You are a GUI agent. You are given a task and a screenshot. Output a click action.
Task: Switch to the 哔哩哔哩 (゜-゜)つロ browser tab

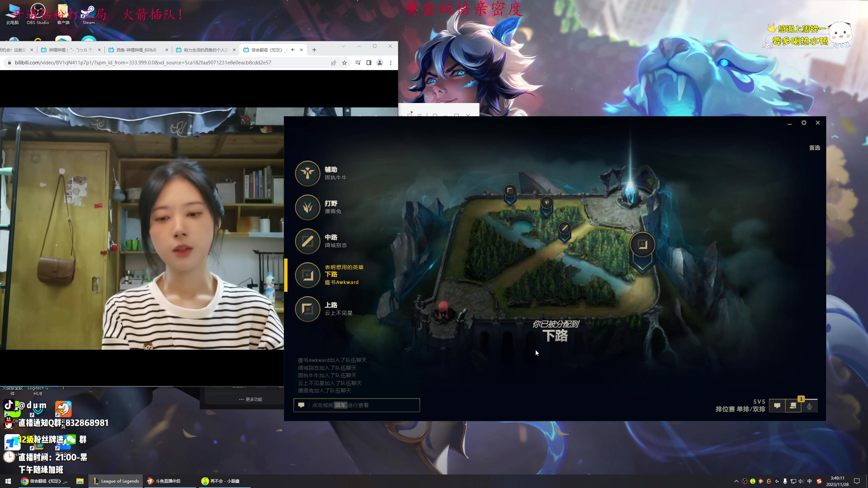pos(71,50)
